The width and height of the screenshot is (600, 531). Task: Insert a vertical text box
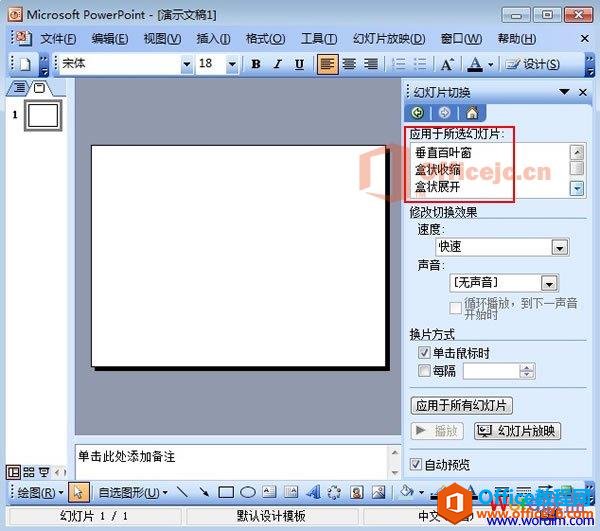point(291,492)
